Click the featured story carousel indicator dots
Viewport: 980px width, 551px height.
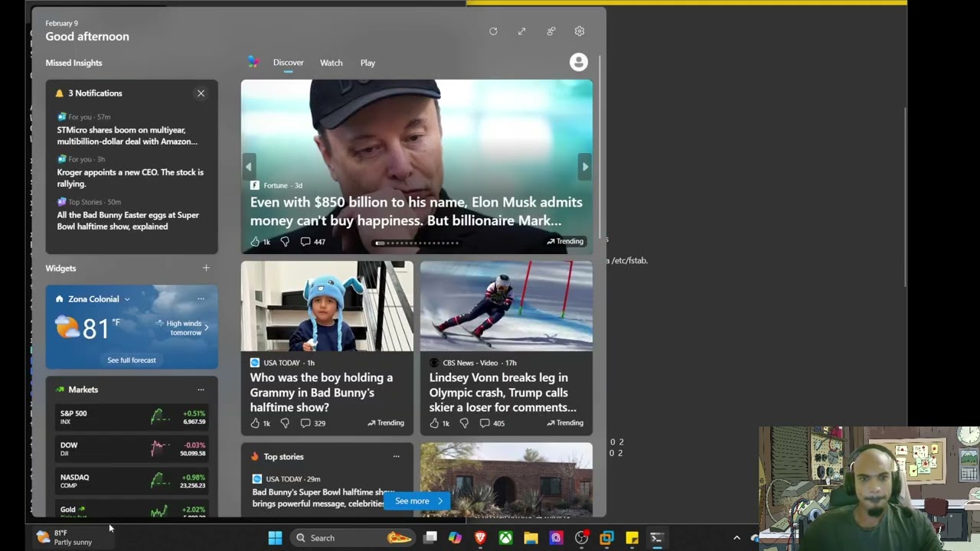coord(416,243)
